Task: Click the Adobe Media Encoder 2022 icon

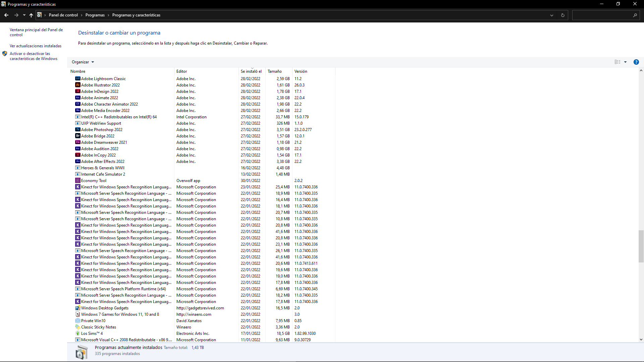Action: pyautogui.click(x=78, y=110)
